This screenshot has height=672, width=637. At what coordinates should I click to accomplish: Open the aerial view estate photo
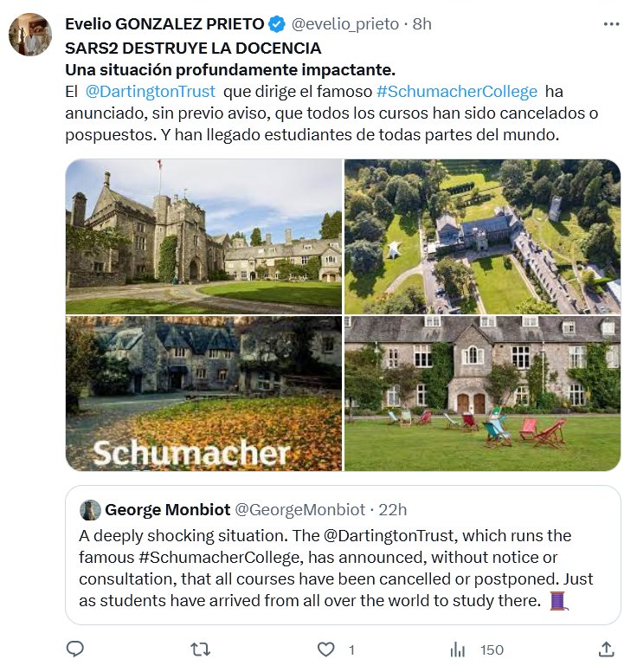click(482, 236)
